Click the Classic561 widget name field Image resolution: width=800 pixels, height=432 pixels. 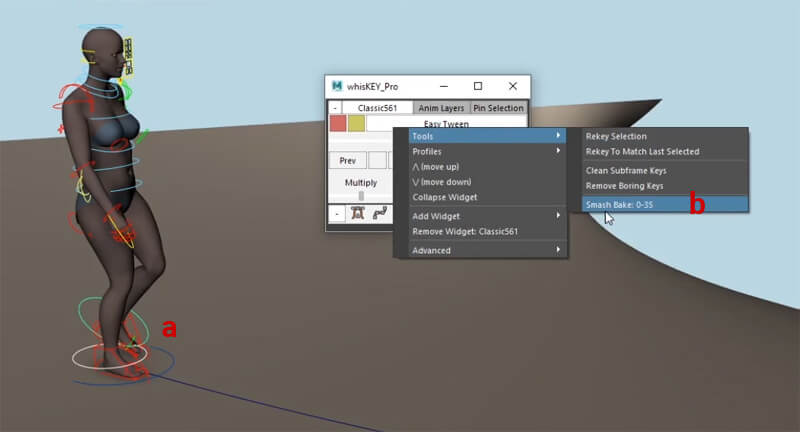[377, 108]
